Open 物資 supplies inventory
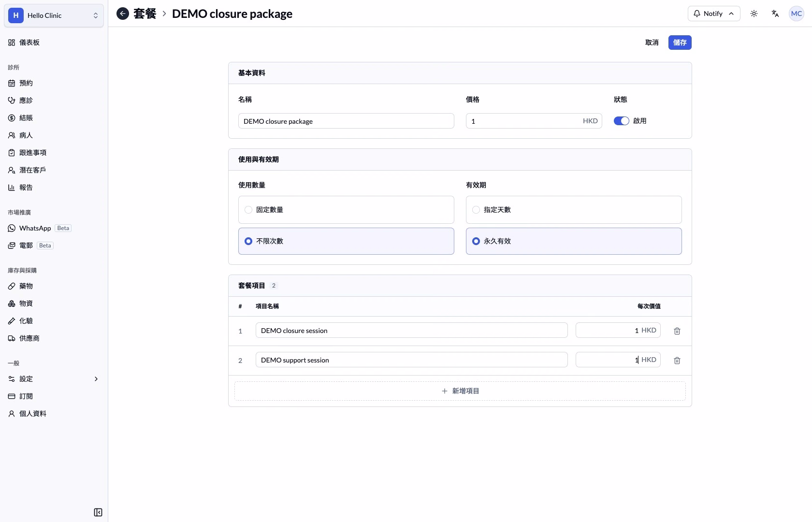Screen dimensions: 812x522 pos(54,304)
